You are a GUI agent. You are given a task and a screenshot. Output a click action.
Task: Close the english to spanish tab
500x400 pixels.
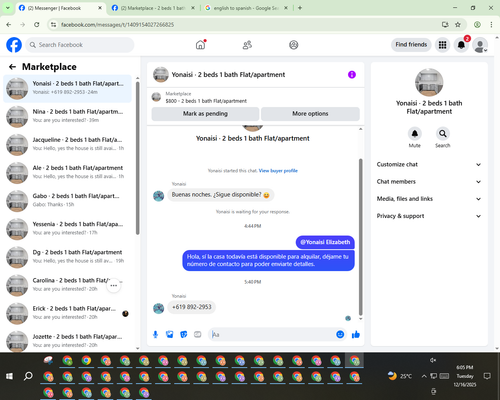point(286,8)
